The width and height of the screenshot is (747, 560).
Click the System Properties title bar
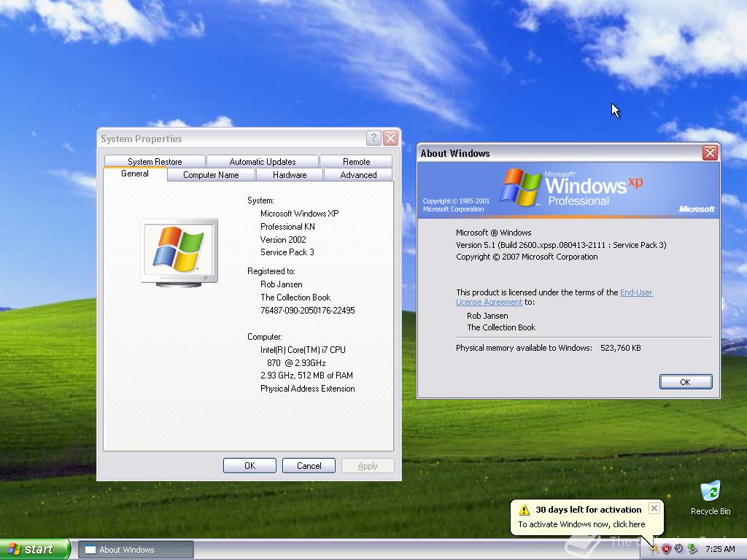231,138
